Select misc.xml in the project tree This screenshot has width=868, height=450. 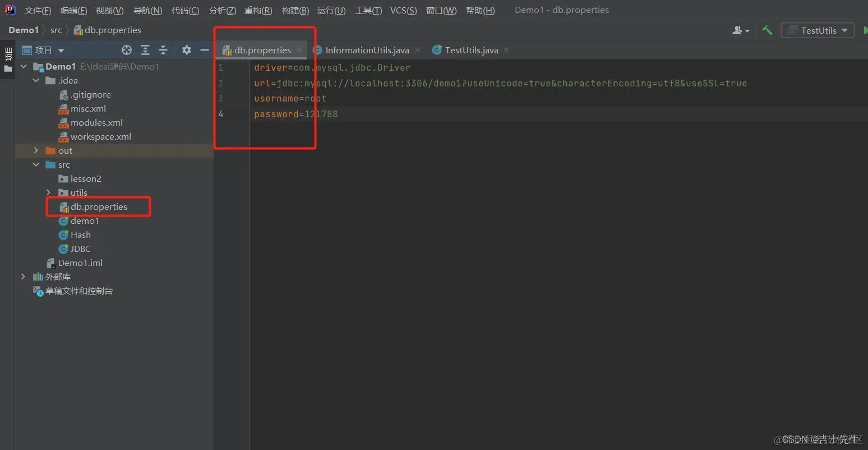[82, 108]
